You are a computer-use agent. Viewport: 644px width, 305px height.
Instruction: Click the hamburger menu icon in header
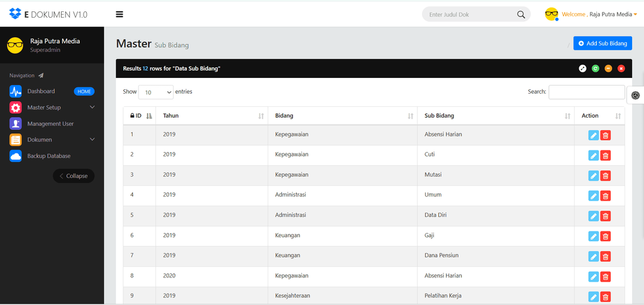pos(119,14)
